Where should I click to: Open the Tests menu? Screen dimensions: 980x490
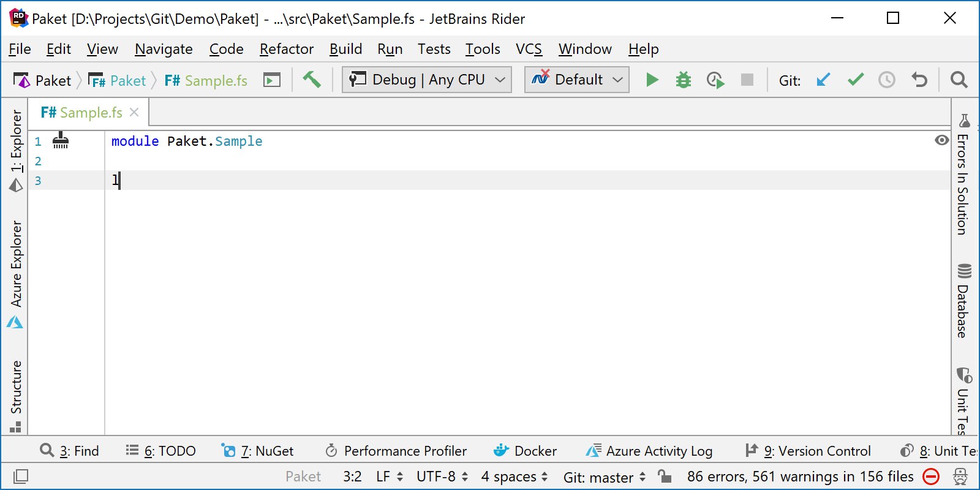coord(434,49)
